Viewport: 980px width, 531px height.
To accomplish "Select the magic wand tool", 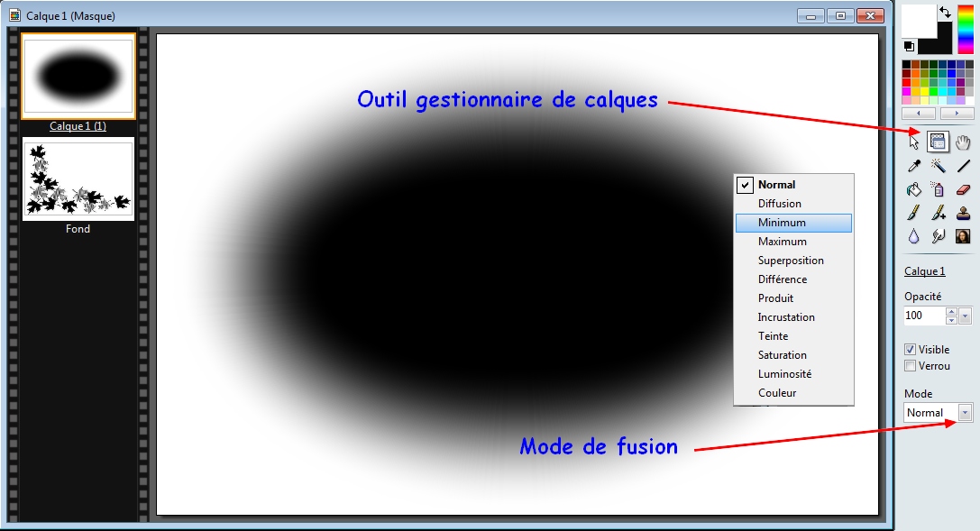I will 938,166.
